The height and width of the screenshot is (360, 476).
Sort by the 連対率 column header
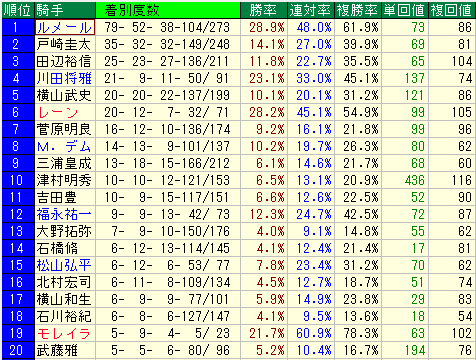(x=311, y=10)
